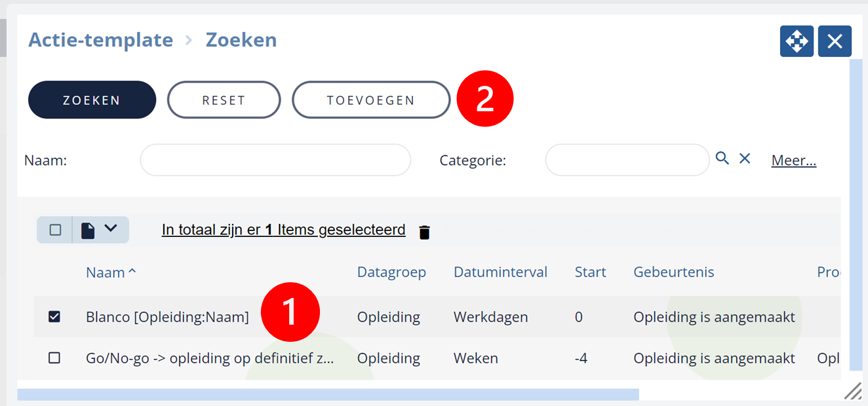Click the document export icon
The width and height of the screenshot is (868, 406).
point(88,230)
